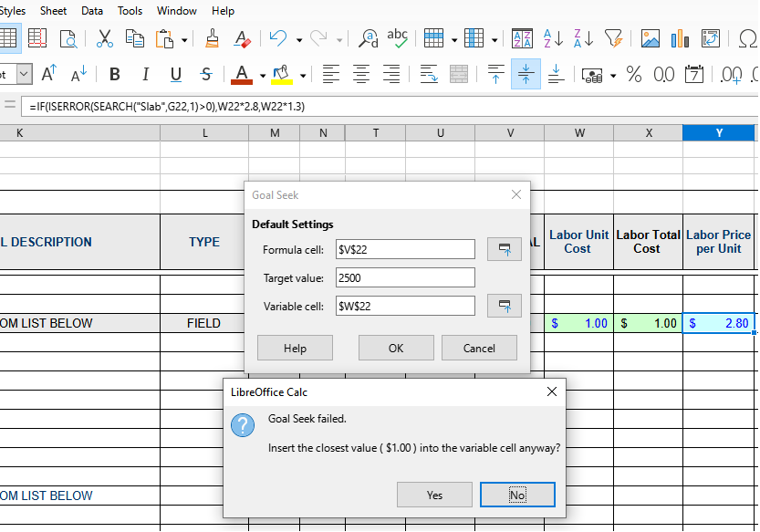Click the Format as Date icon
The width and height of the screenshot is (760, 532).
coord(694,74)
